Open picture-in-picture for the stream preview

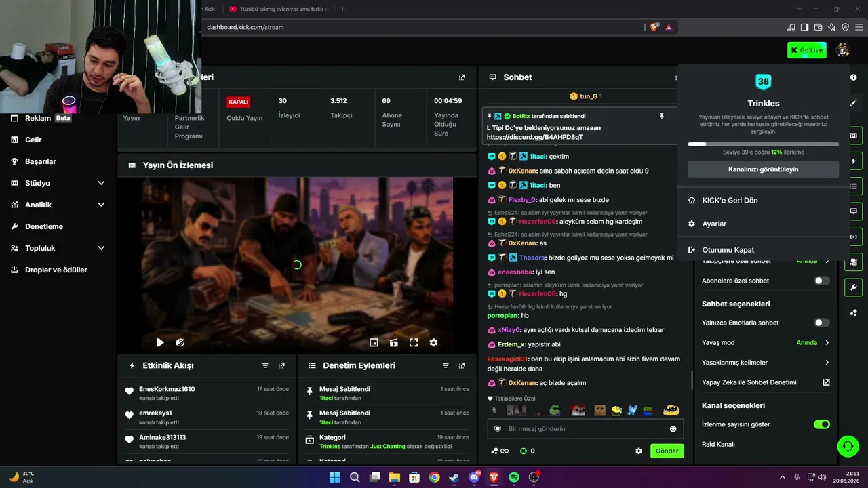[x=374, y=343]
